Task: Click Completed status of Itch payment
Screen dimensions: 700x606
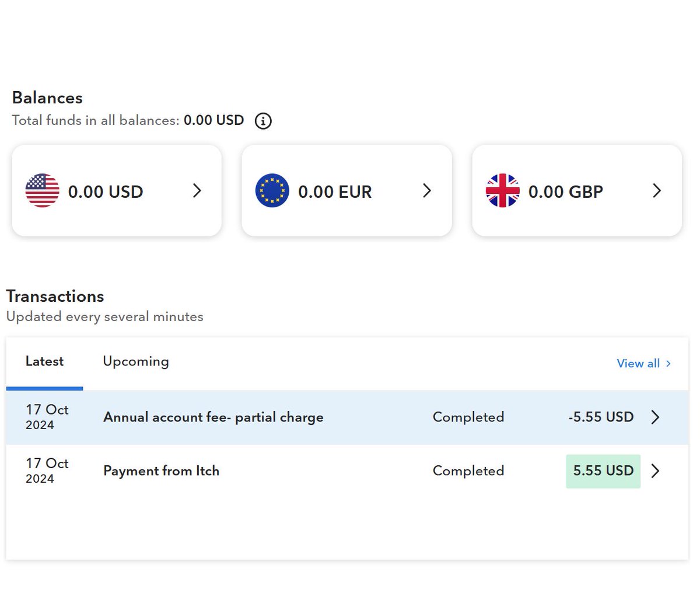Action: coord(468,471)
